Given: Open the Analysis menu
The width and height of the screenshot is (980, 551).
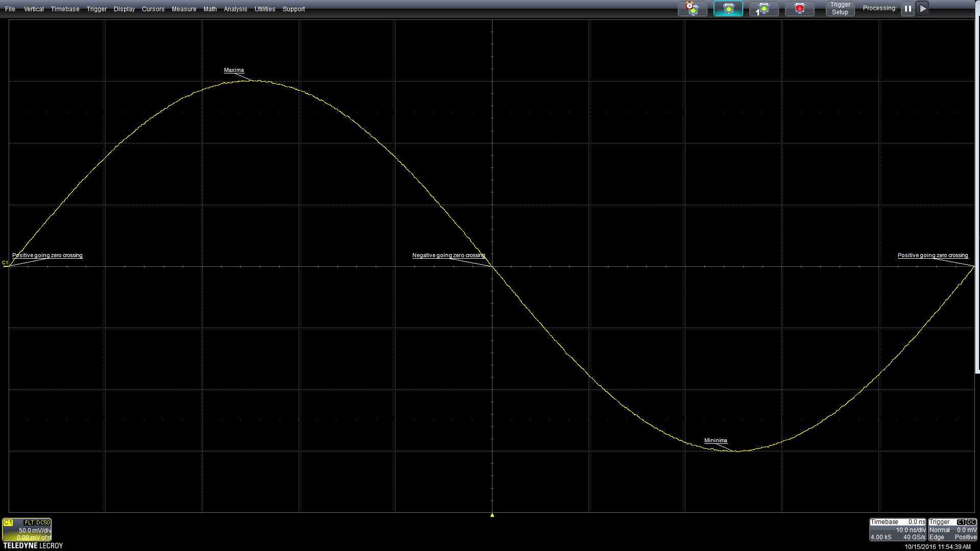Looking at the screenshot, I should [x=235, y=9].
